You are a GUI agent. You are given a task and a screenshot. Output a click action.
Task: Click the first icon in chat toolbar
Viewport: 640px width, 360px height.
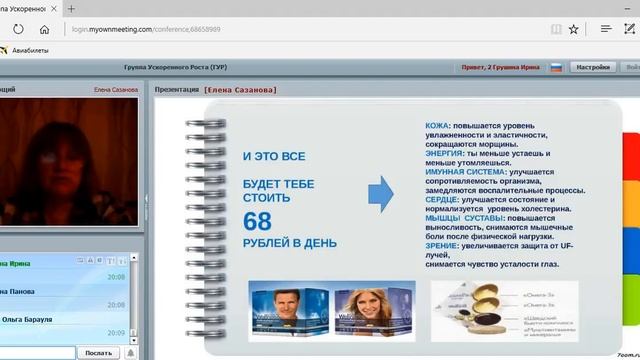click(x=80, y=260)
